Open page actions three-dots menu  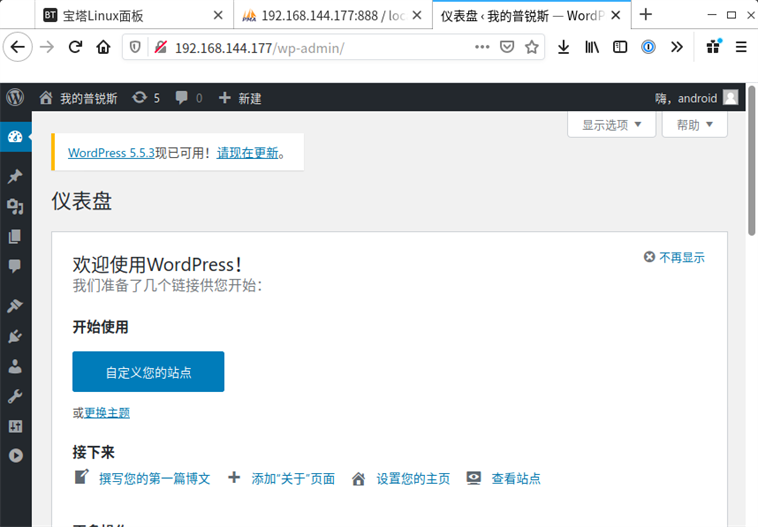click(482, 47)
